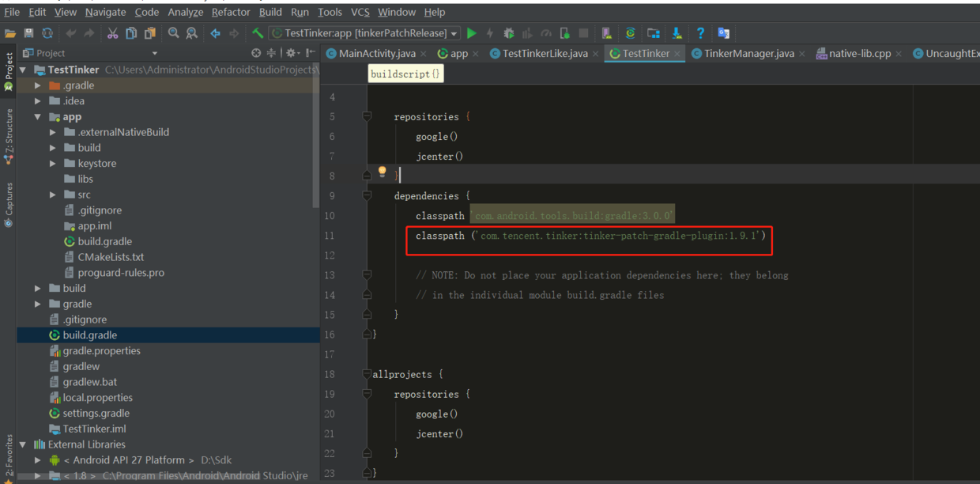Click the Sync Project with Gradle icon
Viewport: 980px width, 484px height.
click(x=630, y=33)
